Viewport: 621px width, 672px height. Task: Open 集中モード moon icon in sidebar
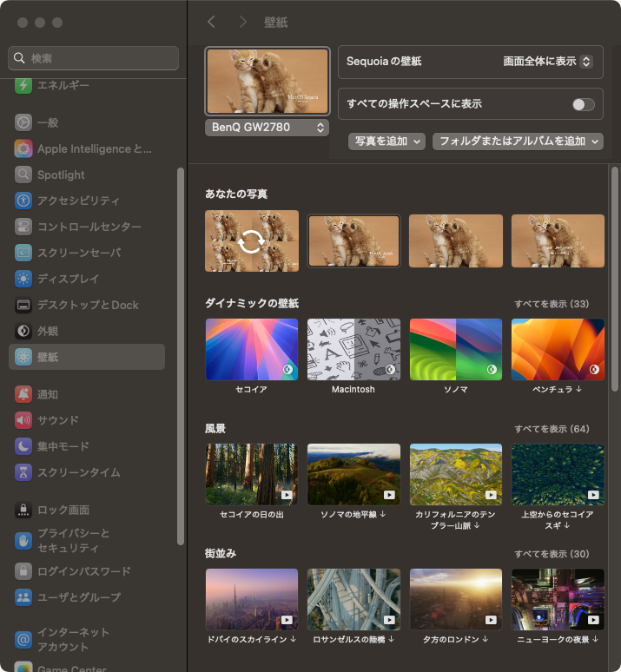point(23,446)
